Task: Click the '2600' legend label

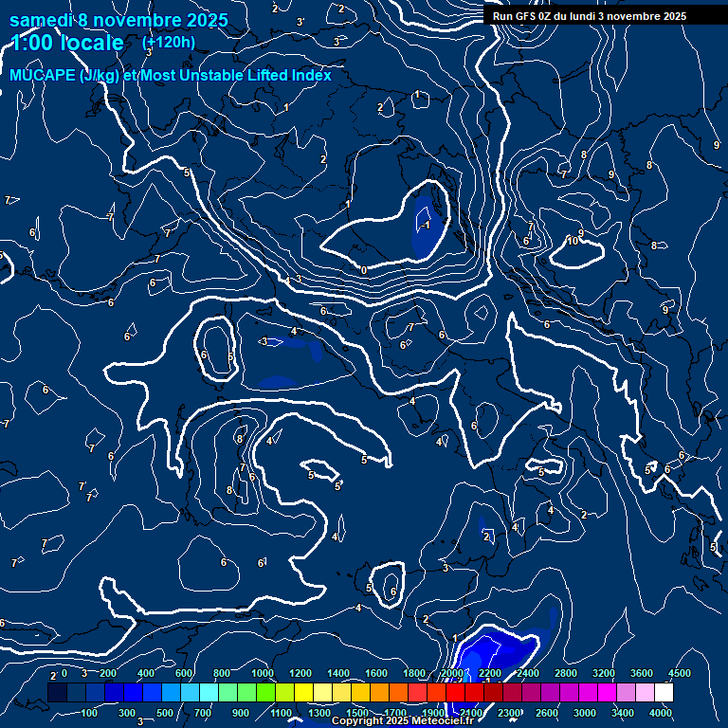Action: tap(546, 713)
